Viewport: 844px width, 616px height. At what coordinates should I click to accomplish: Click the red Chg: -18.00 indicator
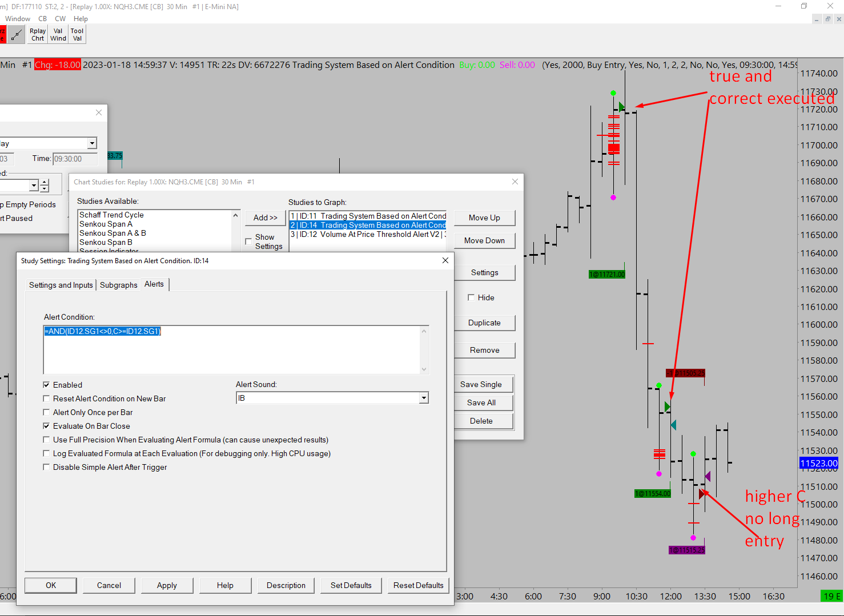pyautogui.click(x=58, y=65)
